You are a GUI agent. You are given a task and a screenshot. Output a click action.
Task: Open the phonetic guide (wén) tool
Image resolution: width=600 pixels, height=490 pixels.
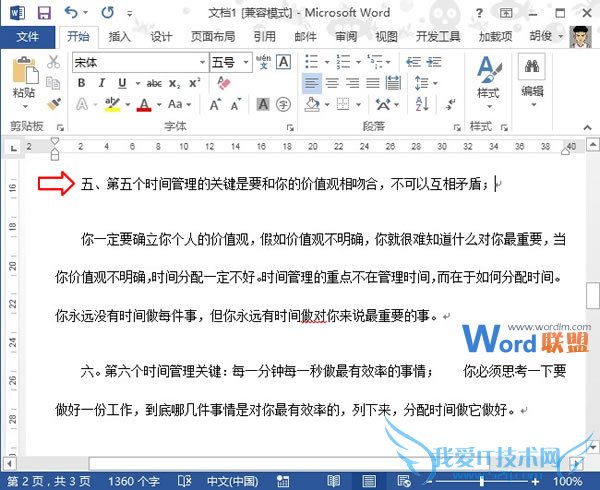[263, 62]
